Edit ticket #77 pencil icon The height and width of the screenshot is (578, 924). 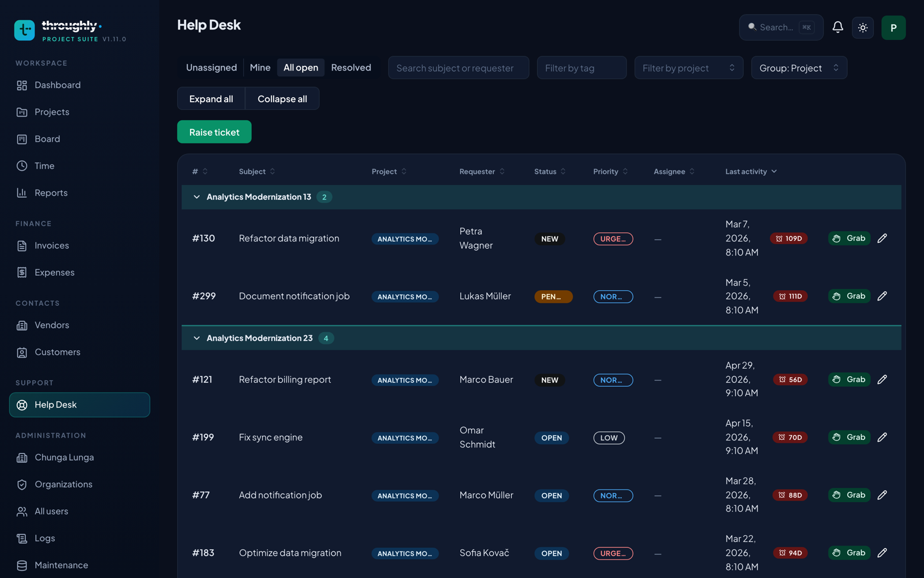point(882,495)
